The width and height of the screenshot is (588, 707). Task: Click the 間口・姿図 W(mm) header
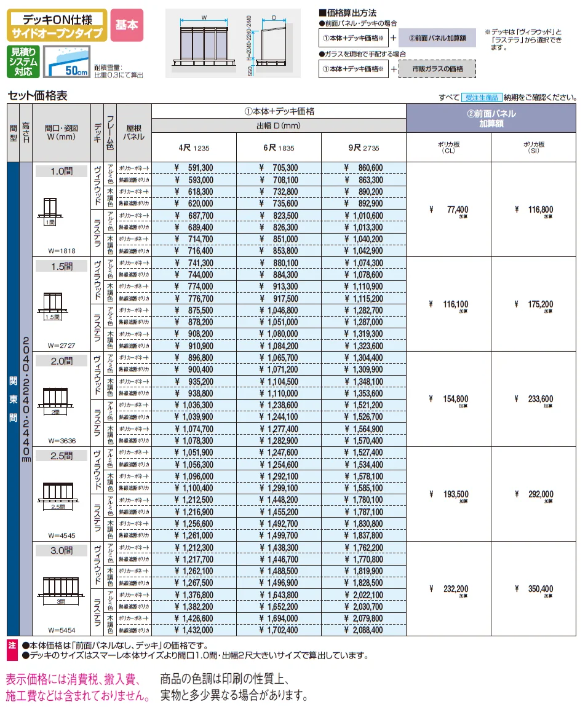pos(62,133)
